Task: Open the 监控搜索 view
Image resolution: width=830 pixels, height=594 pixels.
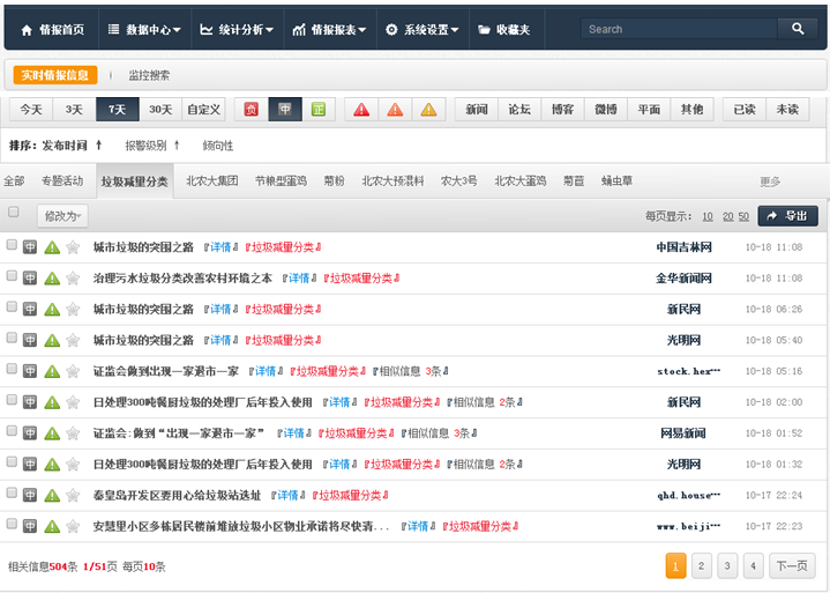Action: [x=149, y=76]
